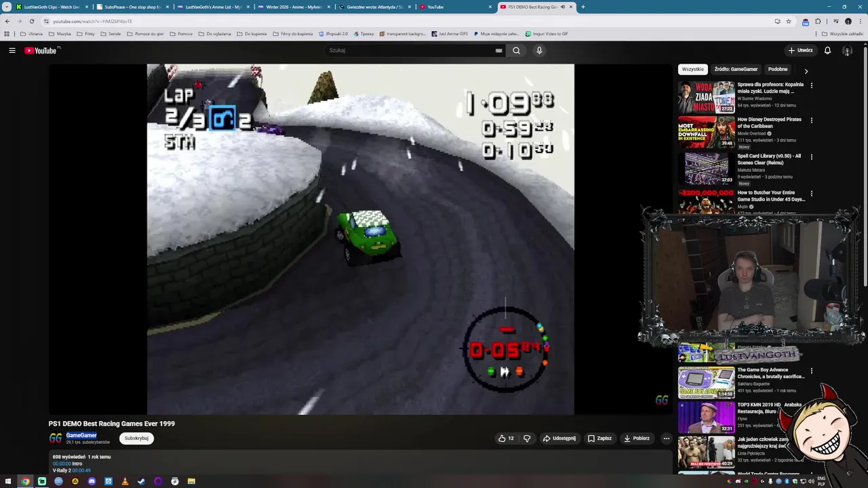The image size is (868, 488).
Task: Open the Muzyka bookmarks folder
Action: (x=60, y=33)
